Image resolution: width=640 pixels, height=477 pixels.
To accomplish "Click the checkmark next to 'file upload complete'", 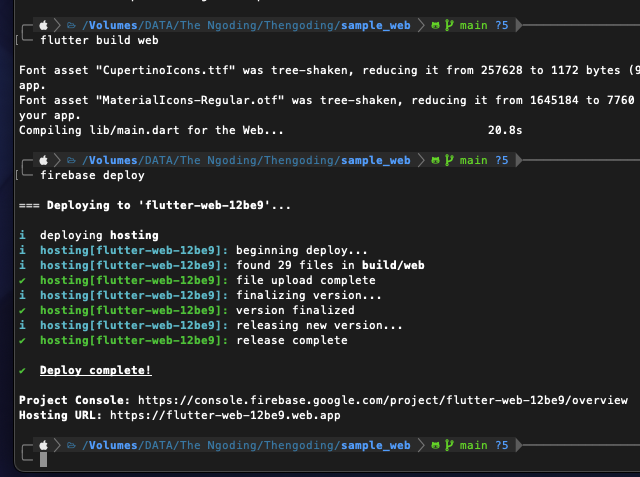I will [x=23, y=281].
